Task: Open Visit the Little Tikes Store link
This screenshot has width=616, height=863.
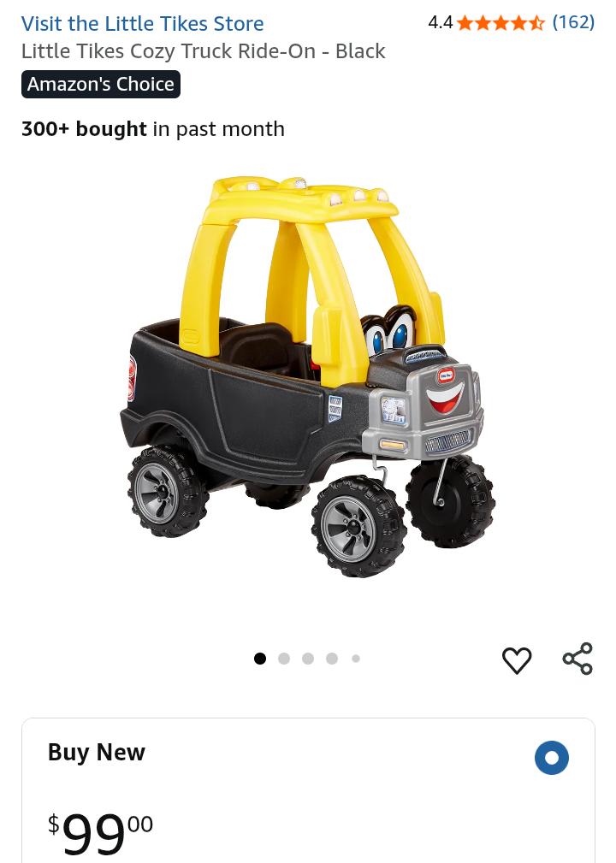Action: coord(143,24)
